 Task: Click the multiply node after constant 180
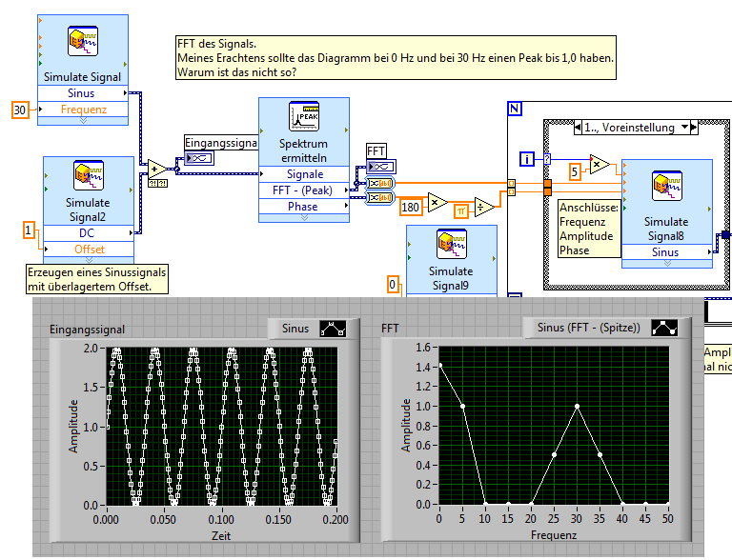click(437, 203)
